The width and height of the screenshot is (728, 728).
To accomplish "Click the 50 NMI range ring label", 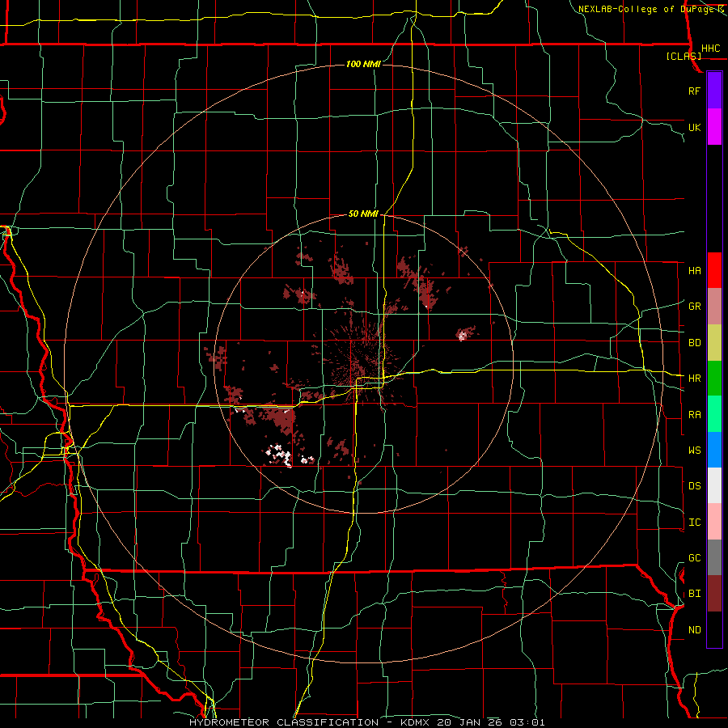I will (x=363, y=214).
